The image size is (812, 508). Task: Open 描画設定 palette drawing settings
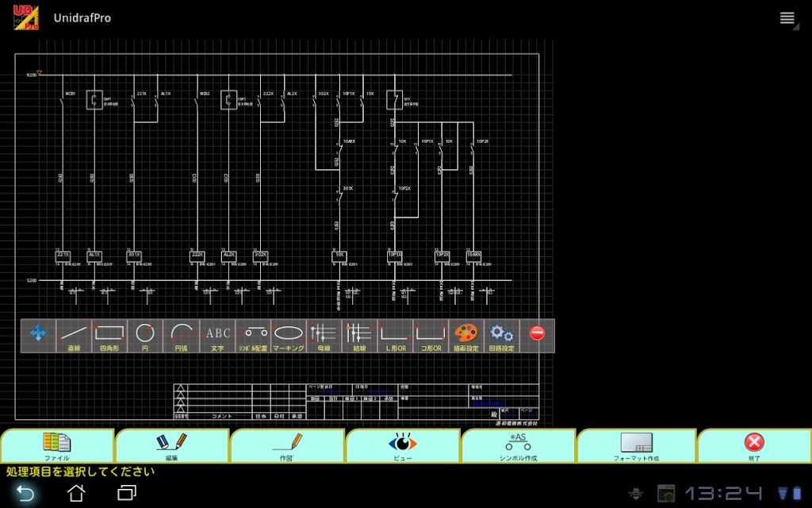466,336
